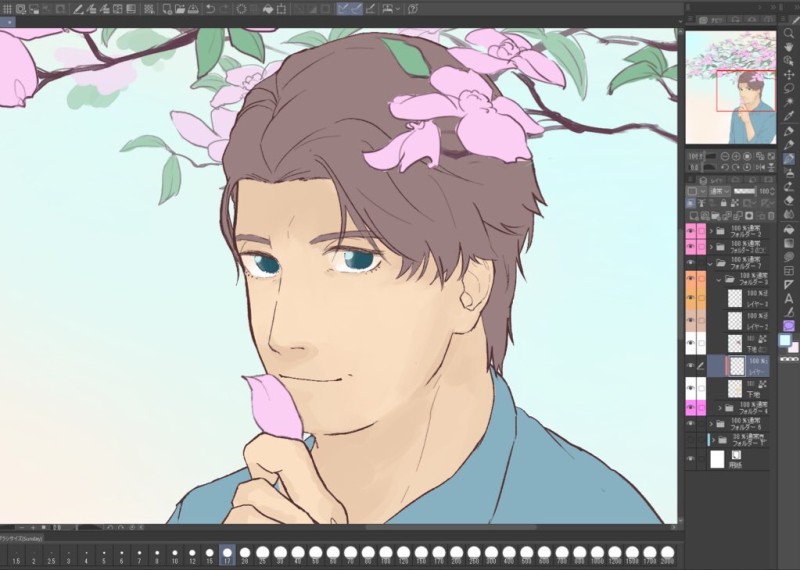The height and width of the screenshot is (570, 800).
Task: Hide the 用紙 paper layer
Action: coord(690,459)
